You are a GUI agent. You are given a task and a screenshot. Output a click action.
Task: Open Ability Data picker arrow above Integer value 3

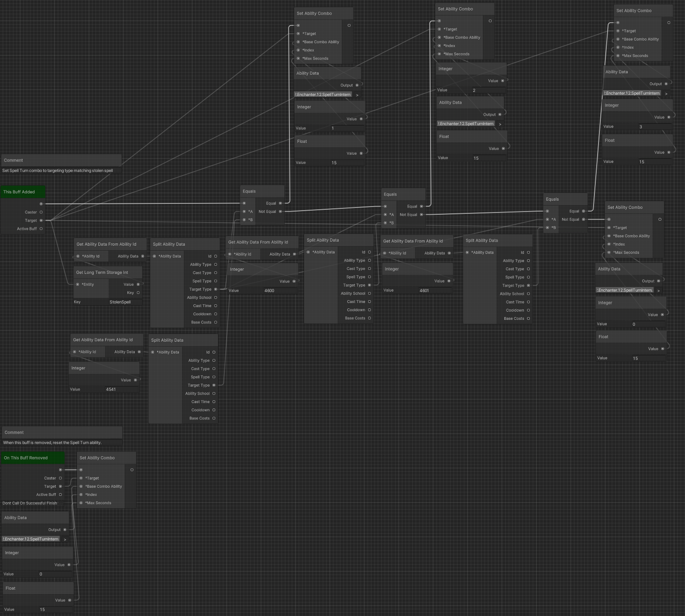666,94
